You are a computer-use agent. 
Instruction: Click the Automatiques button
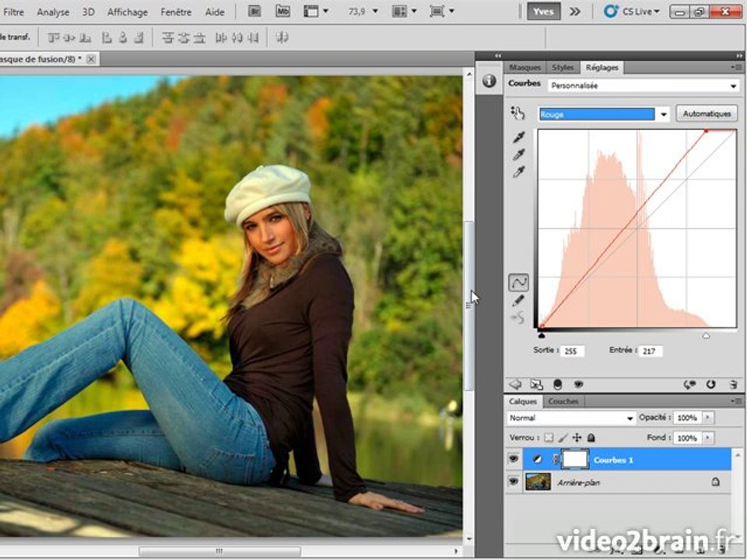pos(707,114)
